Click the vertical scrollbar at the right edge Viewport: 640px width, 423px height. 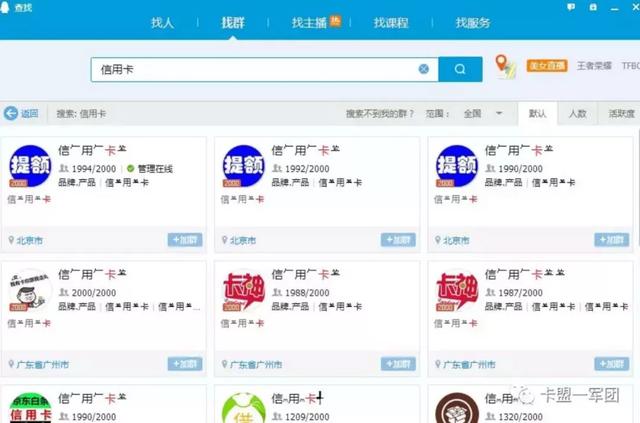(638, 188)
